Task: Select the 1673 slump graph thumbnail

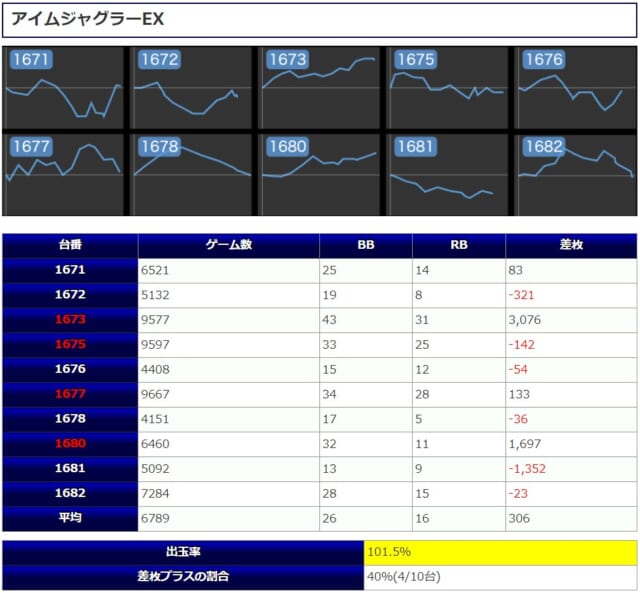Action: [x=320, y=88]
